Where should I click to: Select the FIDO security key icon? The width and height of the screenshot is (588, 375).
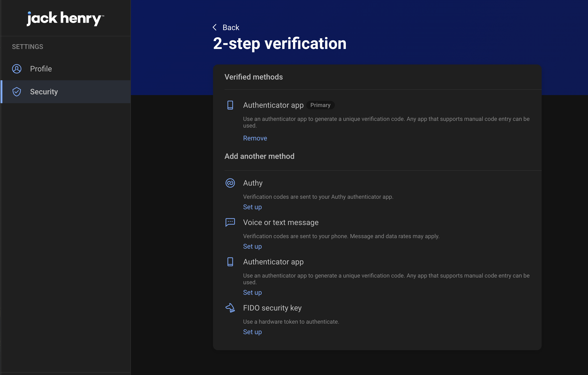coord(230,308)
